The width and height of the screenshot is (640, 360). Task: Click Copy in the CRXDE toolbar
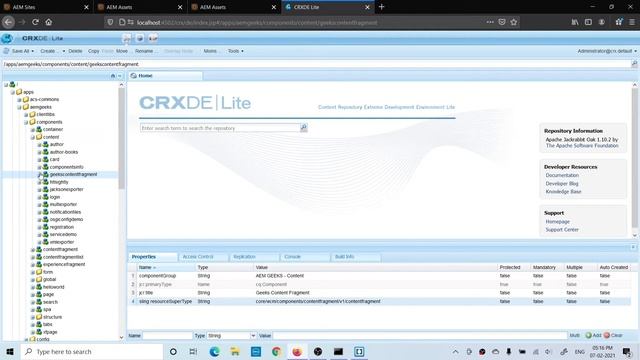pos(93,51)
